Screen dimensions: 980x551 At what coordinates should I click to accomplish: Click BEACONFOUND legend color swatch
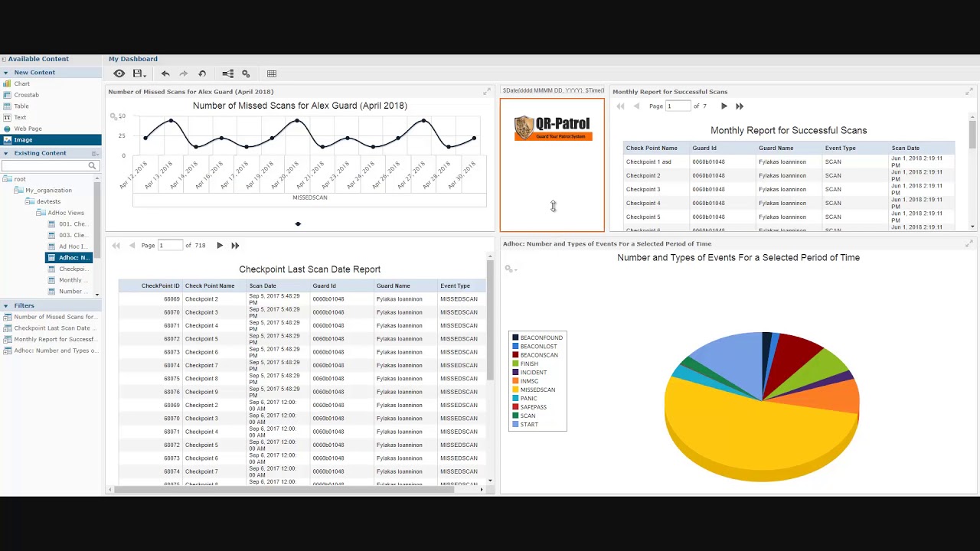pyautogui.click(x=515, y=337)
